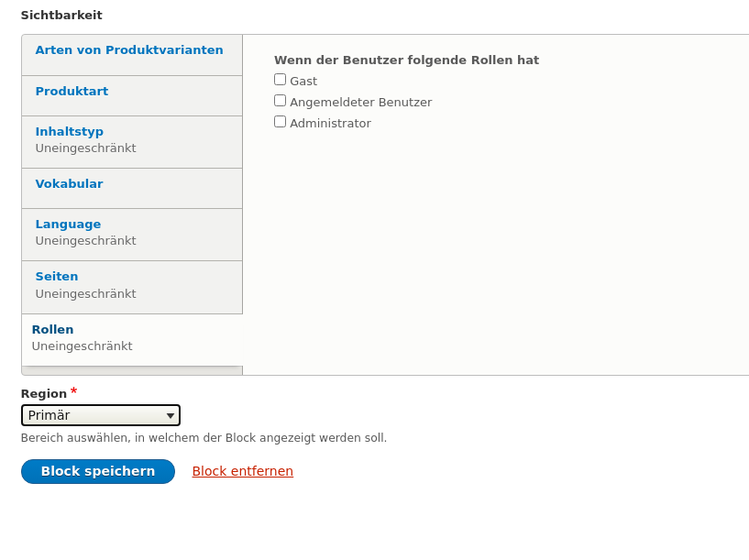
Task: Click the 'Wenn der Benutzer folgende Rollen hat' legend
Action: point(406,60)
